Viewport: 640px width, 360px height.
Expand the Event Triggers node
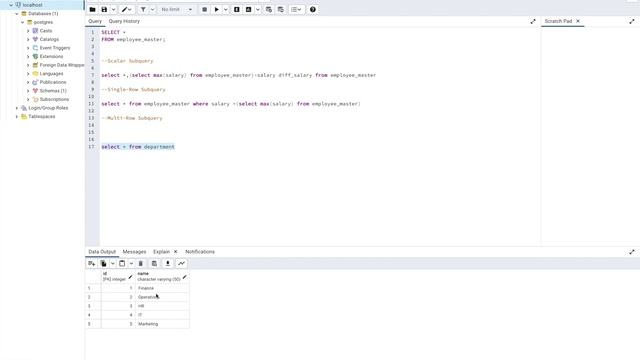pos(28,48)
